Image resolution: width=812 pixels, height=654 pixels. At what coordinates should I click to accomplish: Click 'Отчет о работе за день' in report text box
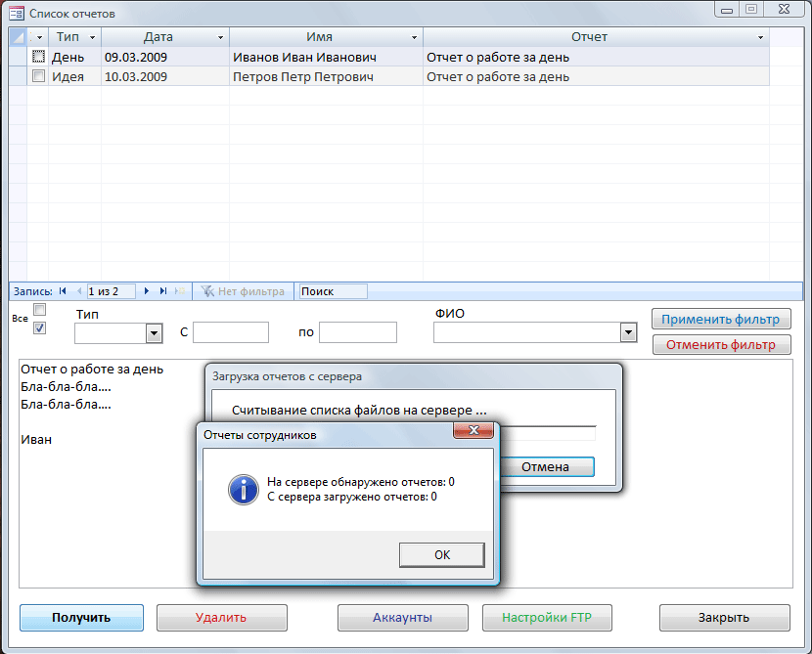(92, 370)
